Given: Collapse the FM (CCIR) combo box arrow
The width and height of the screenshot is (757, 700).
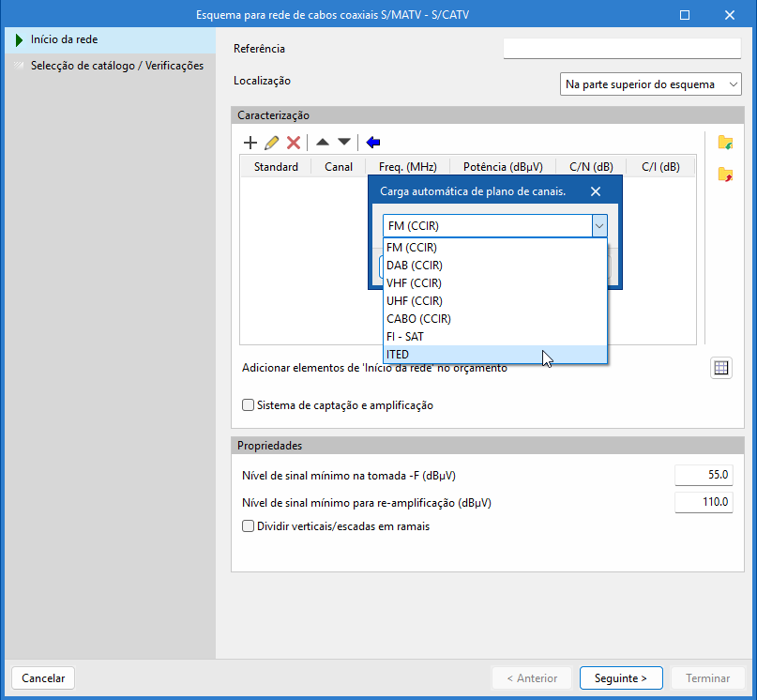Looking at the screenshot, I should [x=599, y=226].
